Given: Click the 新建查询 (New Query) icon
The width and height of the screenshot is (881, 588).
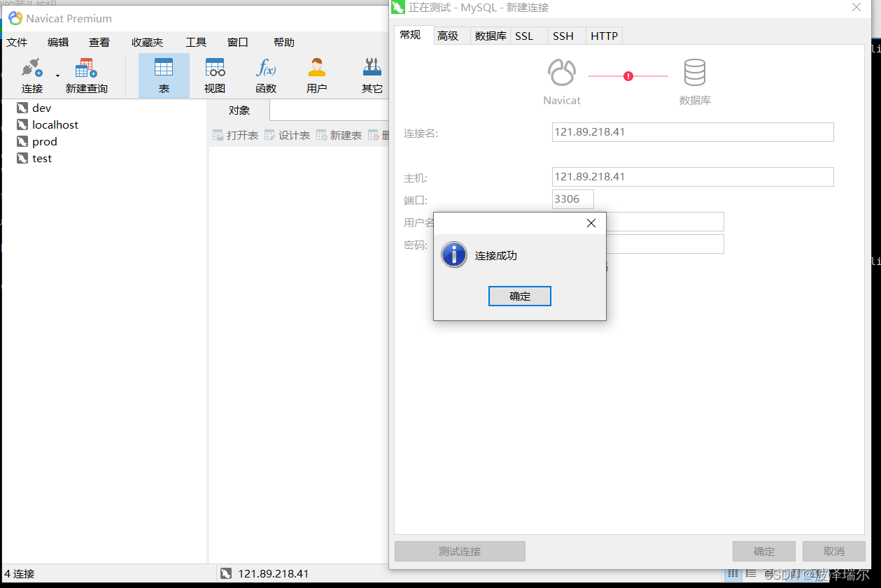Looking at the screenshot, I should [x=86, y=76].
